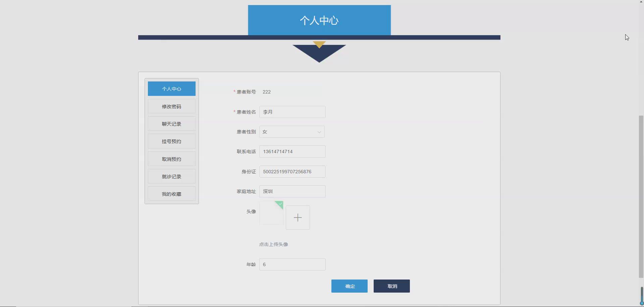This screenshot has width=644, height=307.
Task: Click the 联系电话 phone input field
Action: [x=292, y=151]
